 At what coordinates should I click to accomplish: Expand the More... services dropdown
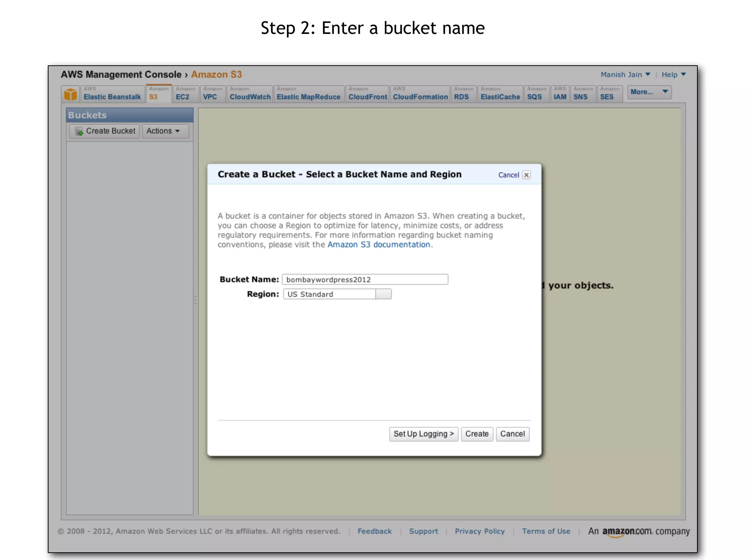point(649,92)
